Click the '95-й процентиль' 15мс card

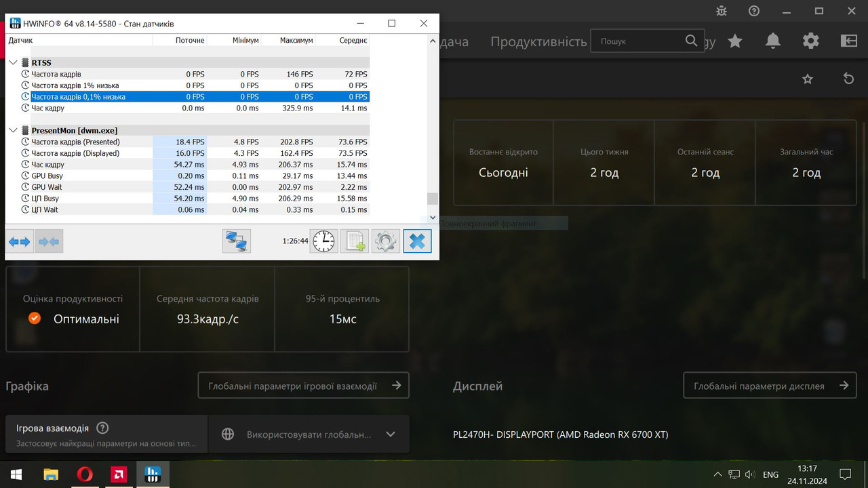342,309
